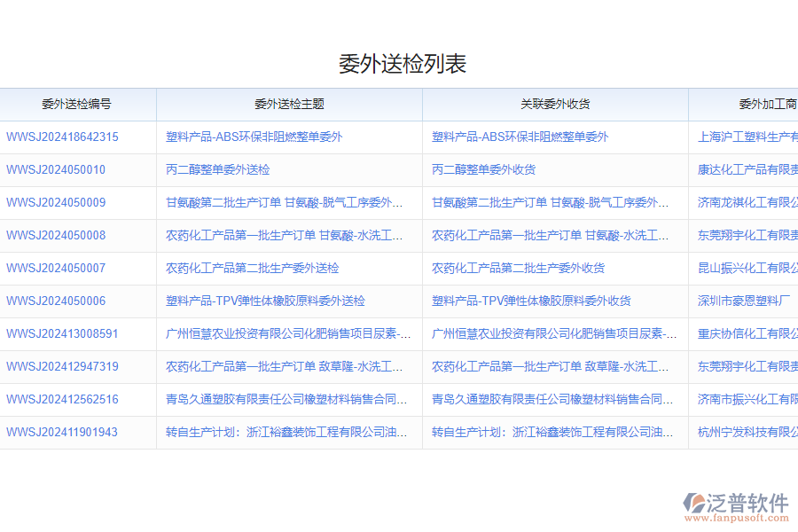Viewport: 798px width, 532px height.
Task: Click the 委外送检编号 column header
Action: click(x=78, y=104)
